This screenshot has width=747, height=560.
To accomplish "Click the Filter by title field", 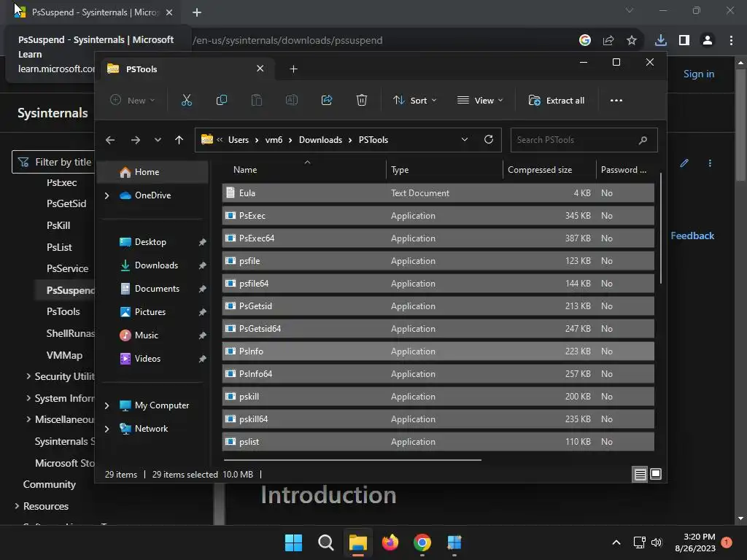I will [53, 163].
